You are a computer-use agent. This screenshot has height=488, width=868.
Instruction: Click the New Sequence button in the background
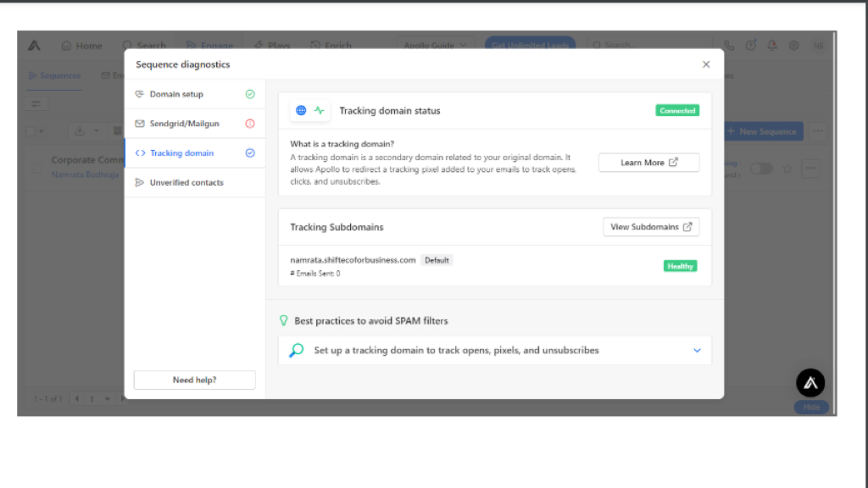pyautogui.click(x=764, y=131)
